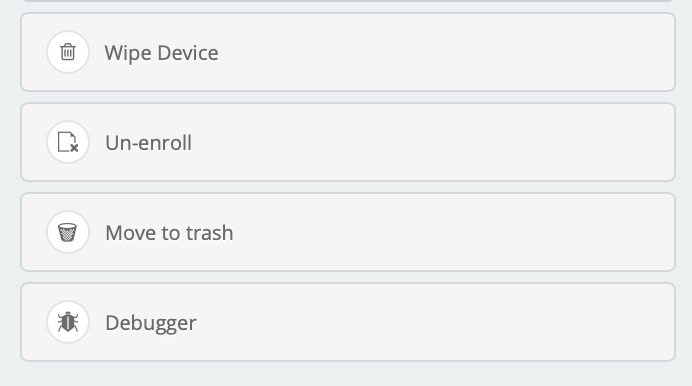The width and height of the screenshot is (692, 386).
Task: Click the document-with-x Un-enroll icon
Action: click(x=68, y=142)
